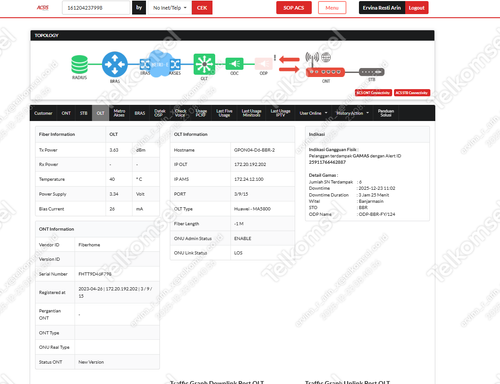Open the Panduan Solusi tab
Image resolution: width=500 pixels, height=384 pixels.
[x=386, y=113]
